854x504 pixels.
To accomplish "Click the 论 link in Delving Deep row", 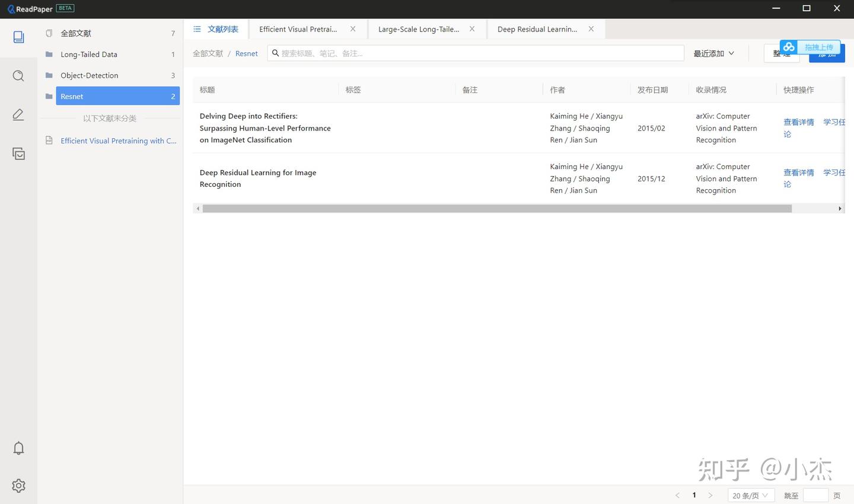I will (x=788, y=134).
